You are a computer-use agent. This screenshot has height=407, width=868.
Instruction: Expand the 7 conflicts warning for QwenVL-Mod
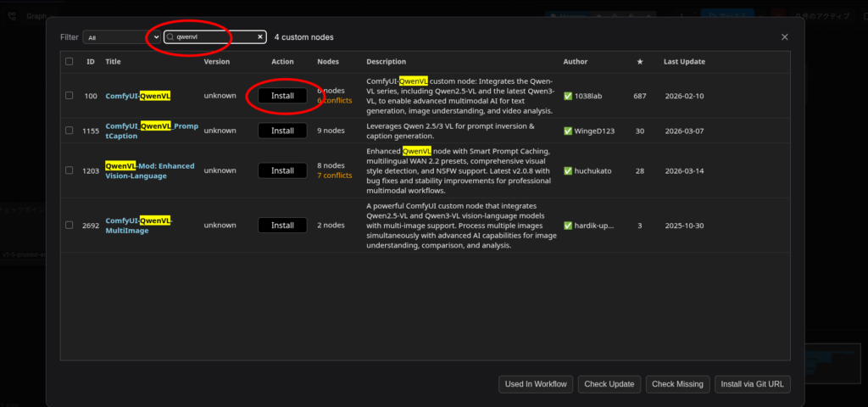334,176
